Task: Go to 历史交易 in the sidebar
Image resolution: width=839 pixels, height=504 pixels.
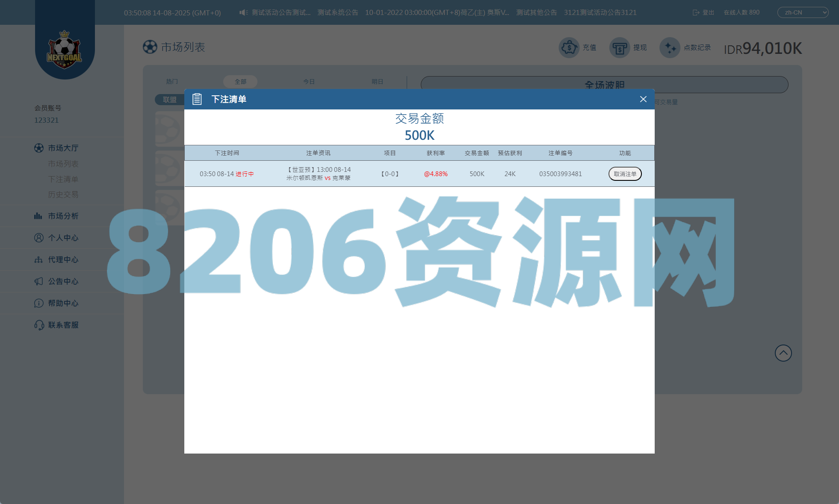Action: point(63,195)
